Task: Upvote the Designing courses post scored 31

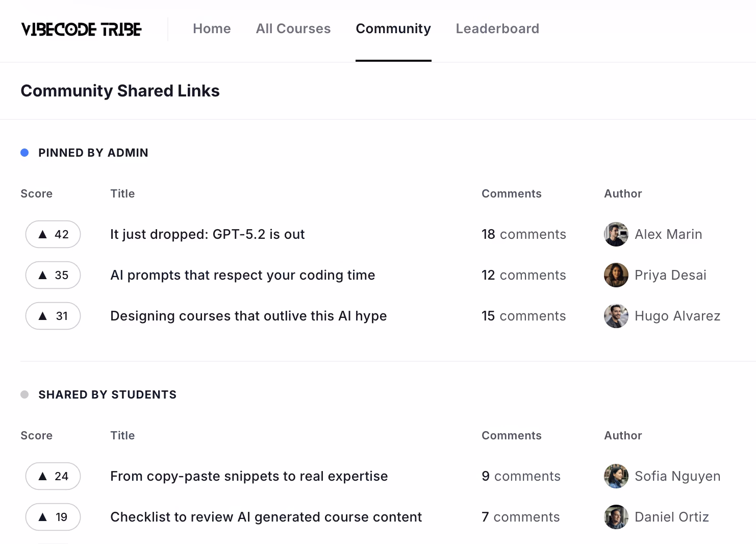Action: [53, 316]
